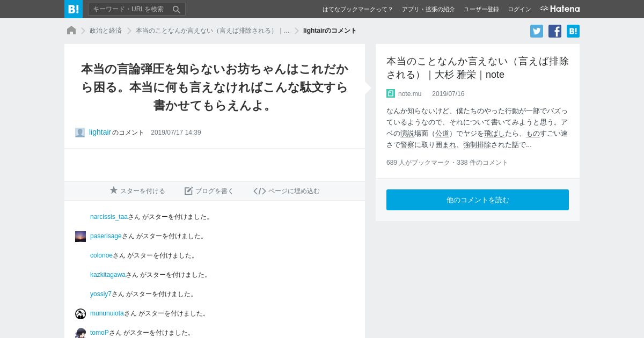The width and height of the screenshot is (644, 338).
Task: Open note.mu site link
Action: click(x=409, y=94)
